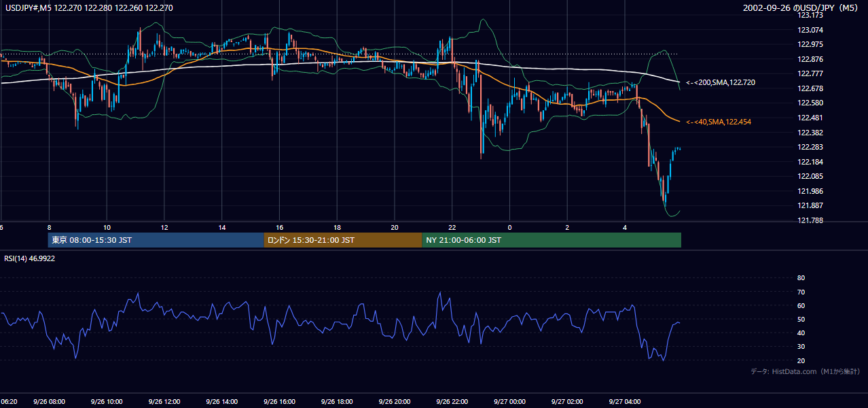Image resolution: width=868 pixels, height=408 pixels.
Task: Click the 9/26 22:00 time label
Action: pyautogui.click(x=452, y=401)
